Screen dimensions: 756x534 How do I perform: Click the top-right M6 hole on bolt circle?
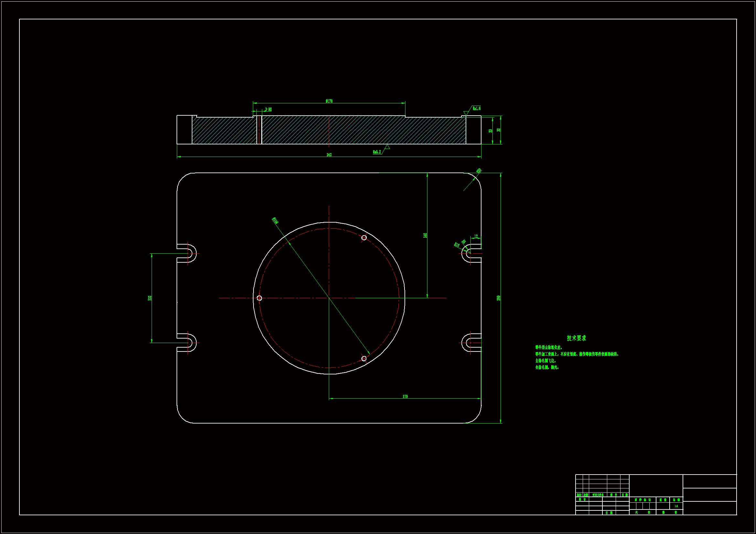(364, 237)
